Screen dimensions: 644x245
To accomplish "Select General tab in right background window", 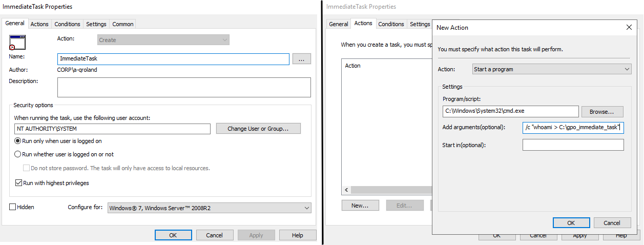I will click(339, 24).
